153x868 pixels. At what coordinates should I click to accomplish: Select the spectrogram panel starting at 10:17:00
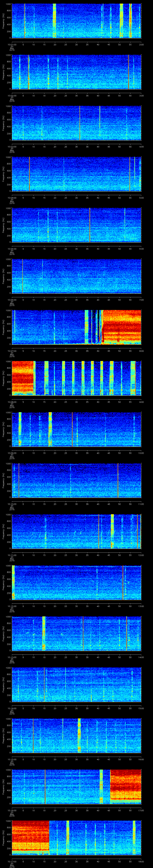pos(76,838)
